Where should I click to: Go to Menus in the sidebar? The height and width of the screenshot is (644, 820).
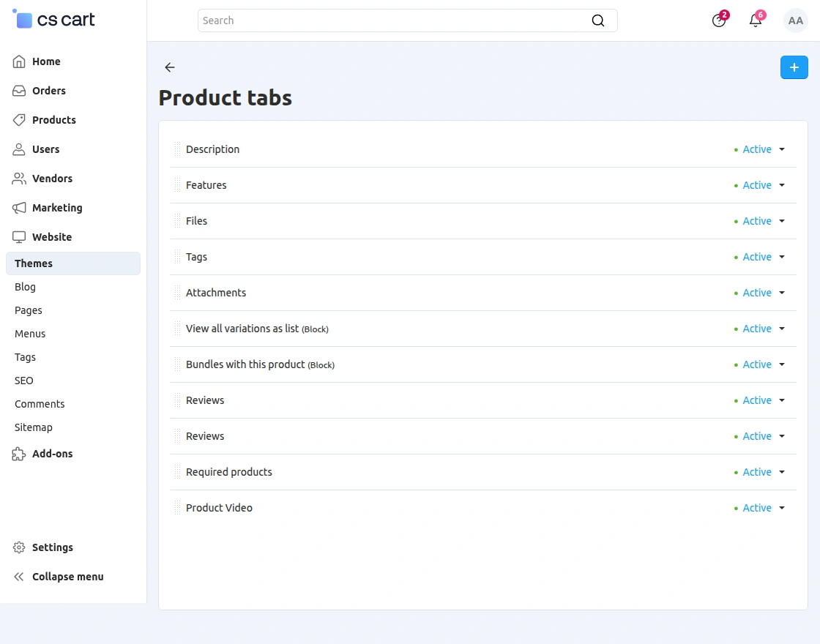pos(30,334)
